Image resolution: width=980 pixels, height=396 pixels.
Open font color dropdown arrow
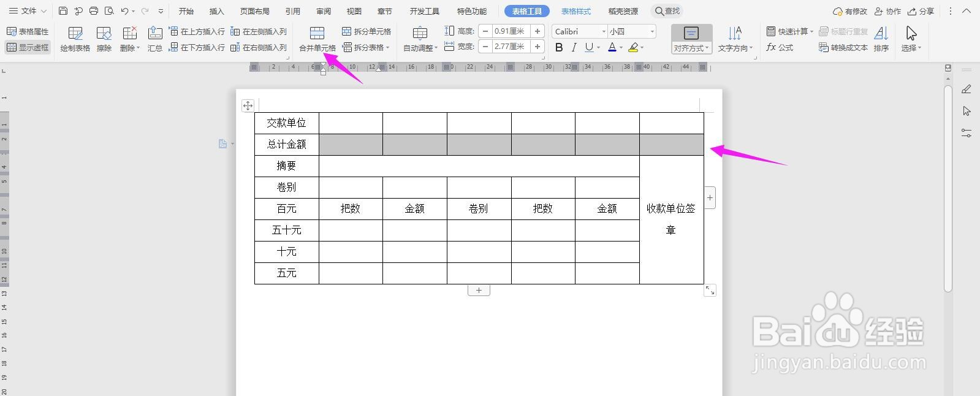621,47
